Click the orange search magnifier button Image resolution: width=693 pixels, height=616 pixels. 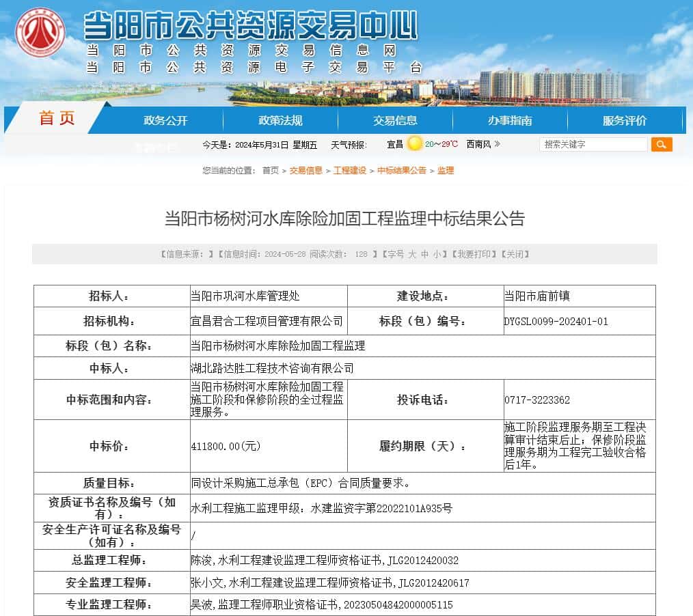pos(661,144)
